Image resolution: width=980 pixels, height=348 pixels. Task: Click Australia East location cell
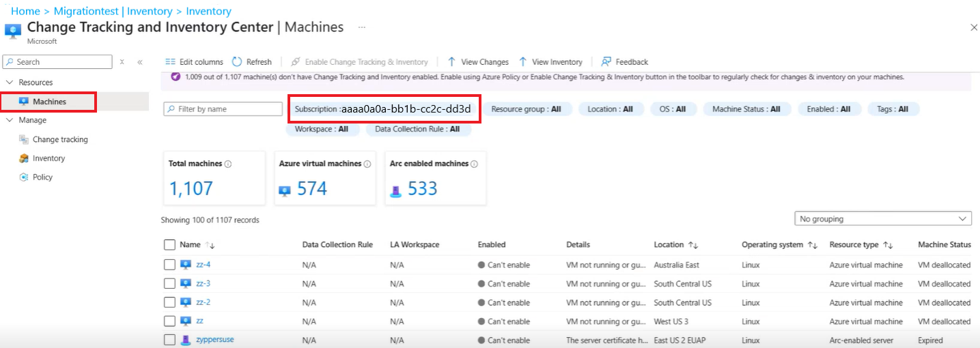(676, 265)
